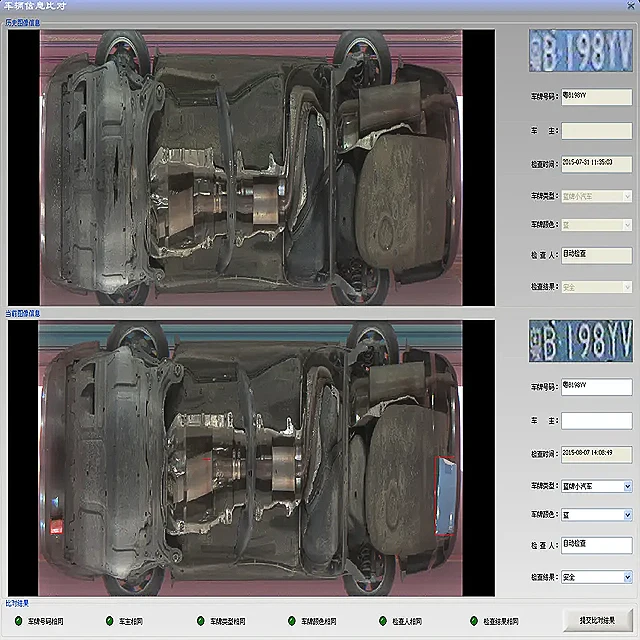Click the green indicator beside 车主相同
640x640 pixels.
click(107, 621)
